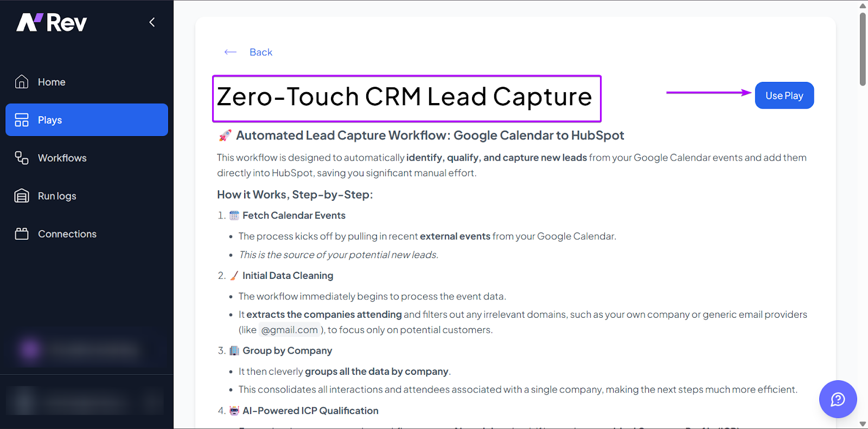Click the calendar emoji beside Fetch Calendar Events
The image size is (868, 429).
(234, 215)
